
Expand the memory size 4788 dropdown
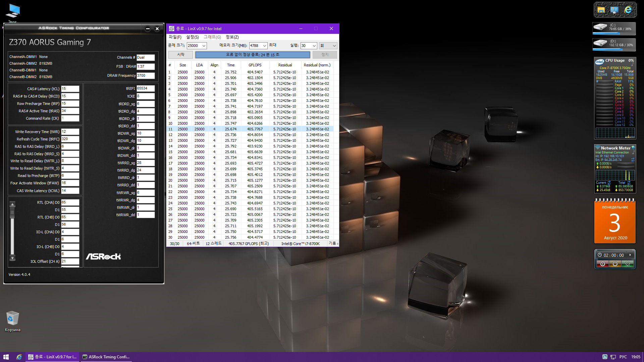264,46
